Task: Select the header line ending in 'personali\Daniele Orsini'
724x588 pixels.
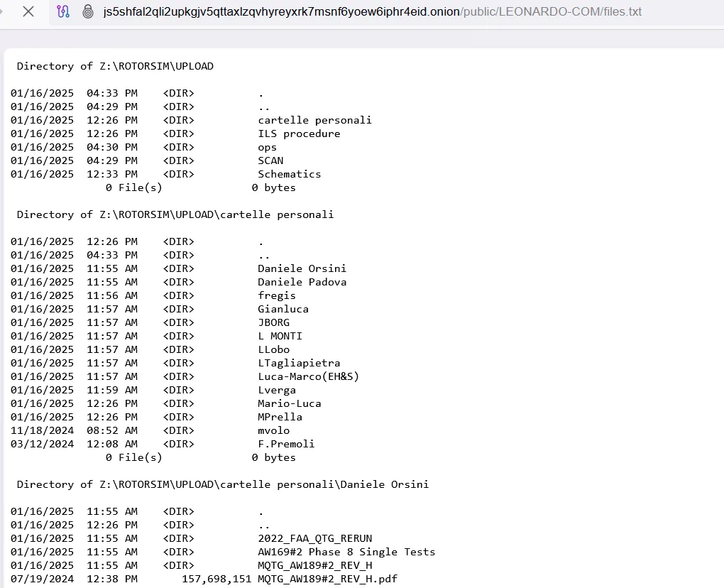Action: 223,484
